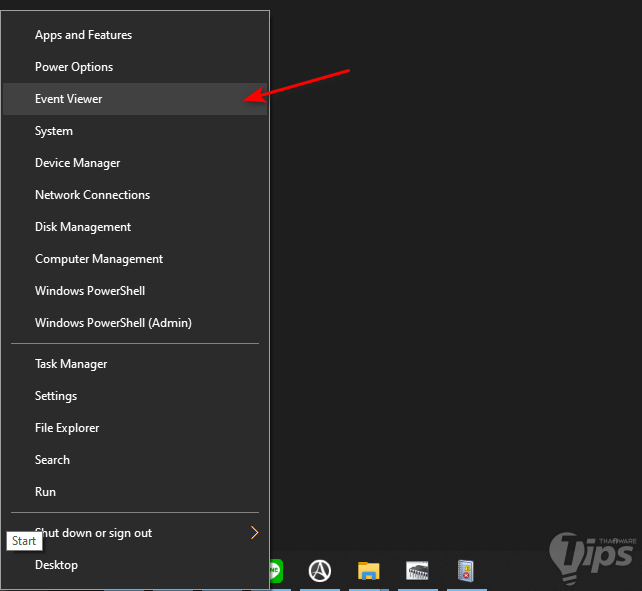642x591 pixels.
Task: Open the Run dialog entry
Action: (x=135, y=491)
